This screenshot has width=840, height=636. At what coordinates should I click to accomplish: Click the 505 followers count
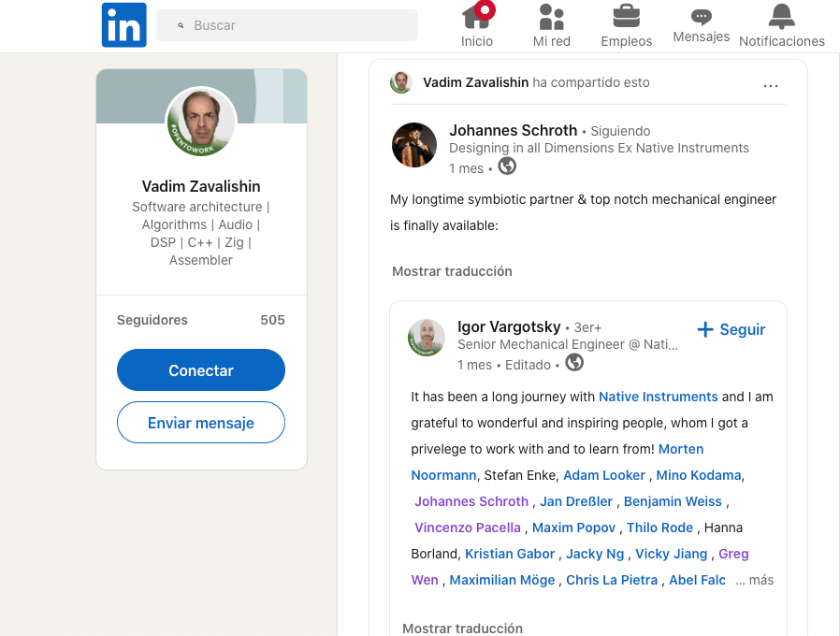click(x=272, y=320)
